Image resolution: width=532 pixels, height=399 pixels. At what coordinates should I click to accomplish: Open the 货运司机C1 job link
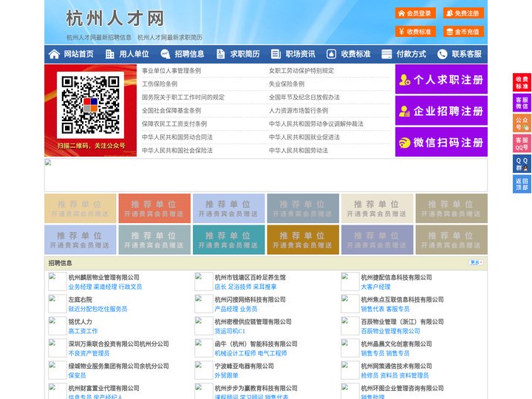tap(230, 331)
